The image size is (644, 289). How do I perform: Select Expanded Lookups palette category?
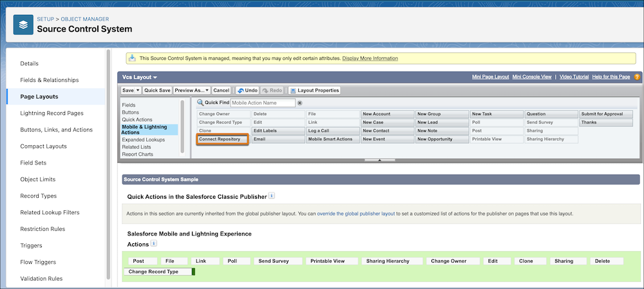pos(144,139)
